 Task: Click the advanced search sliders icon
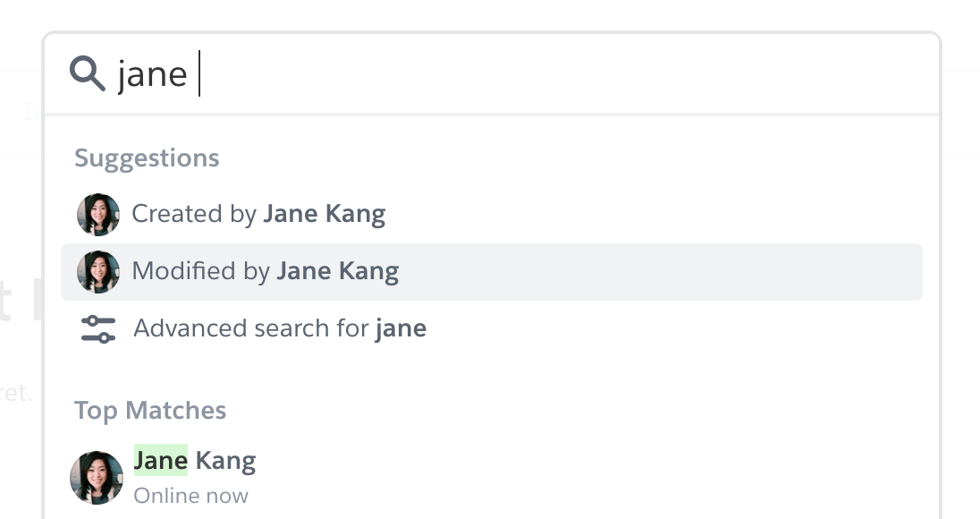pyautogui.click(x=98, y=328)
